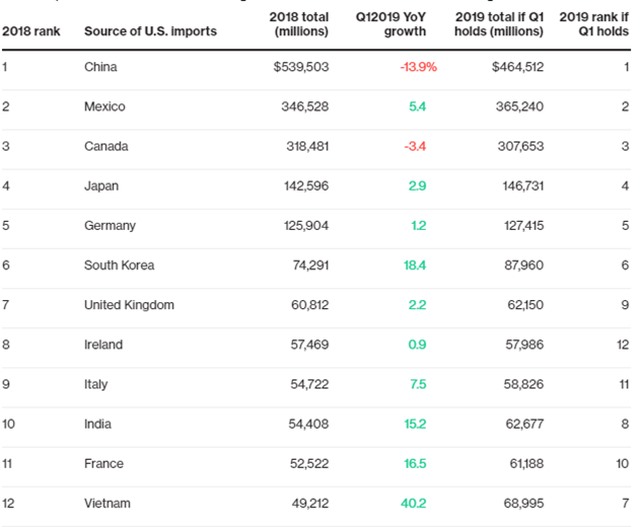Click the United Kingdom cell
The height and width of the screenshot is (527, 640).
[x=129, y=305]
